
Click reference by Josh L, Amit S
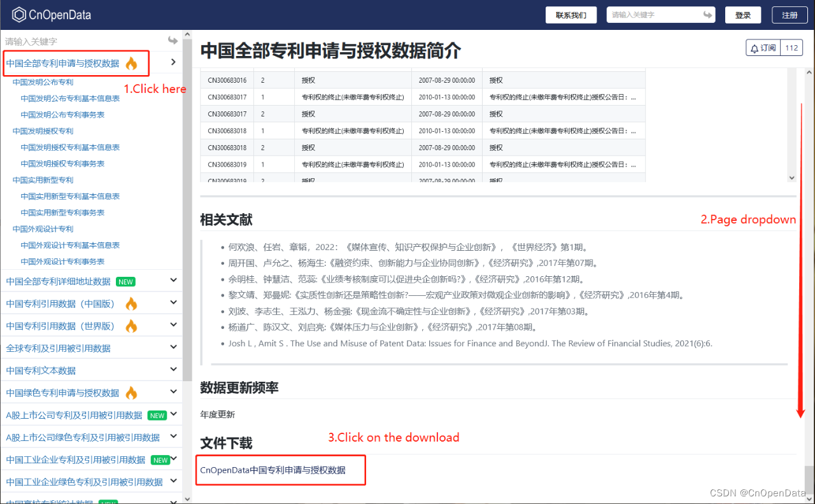tap(470, 344)
